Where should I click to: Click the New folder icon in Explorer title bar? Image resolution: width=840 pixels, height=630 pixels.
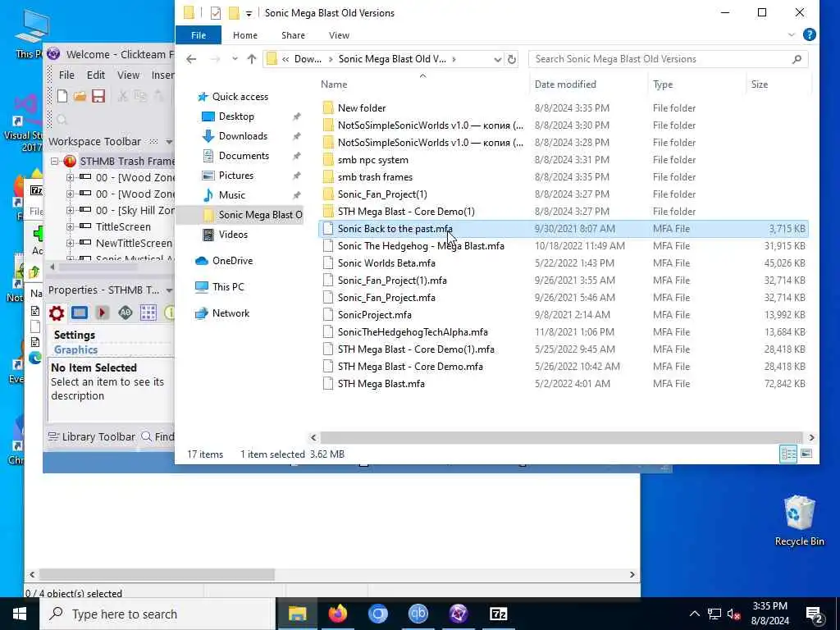click(x=234, y=13)
